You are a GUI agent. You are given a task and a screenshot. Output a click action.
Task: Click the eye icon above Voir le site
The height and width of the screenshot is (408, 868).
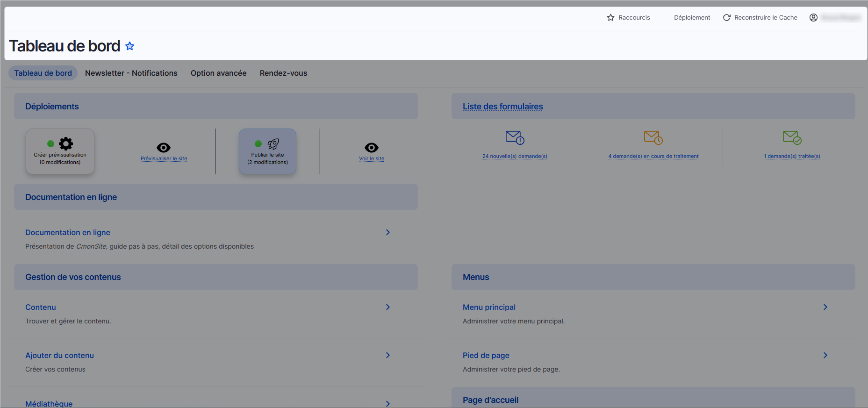point(372,148)
